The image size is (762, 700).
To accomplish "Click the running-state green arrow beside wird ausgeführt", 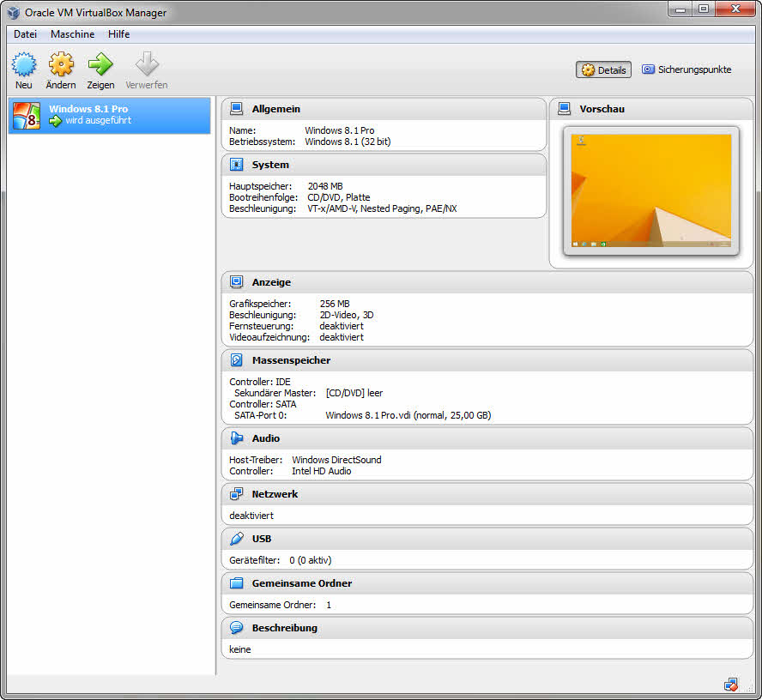I will [x=56, y=120].
